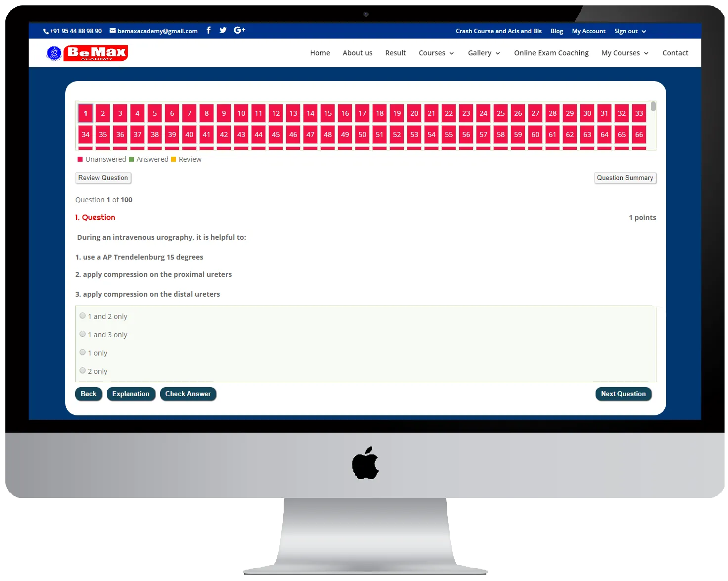The image size is (728, 581).
Task: Open the Gallery dropdown
Action: 483,53
